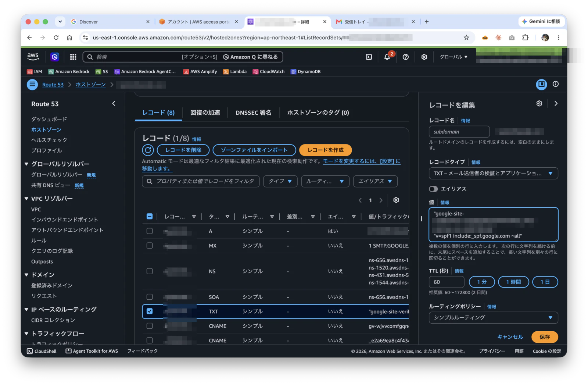Cancel record editing
The width and height of the screenshot is (588, 385).
coord(510,337)
